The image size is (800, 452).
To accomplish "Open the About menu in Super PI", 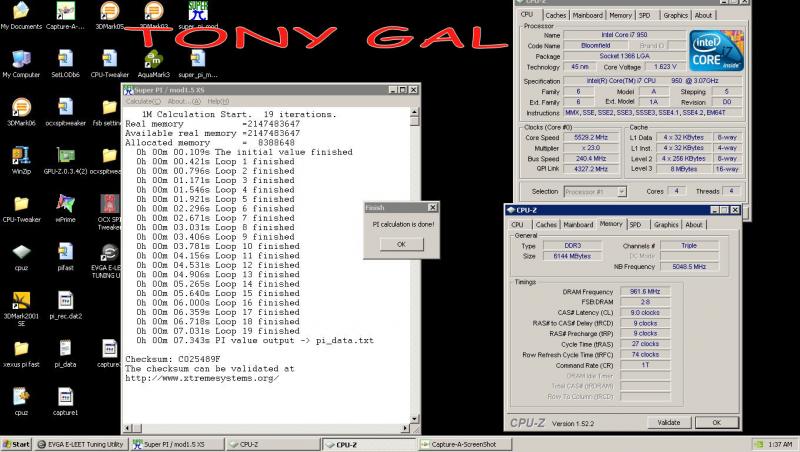I will pos(184,102).
